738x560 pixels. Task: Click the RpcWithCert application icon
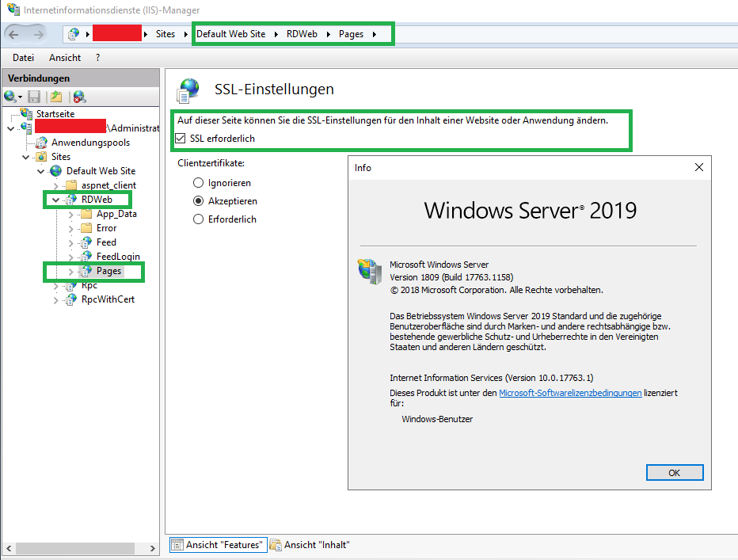71,299
